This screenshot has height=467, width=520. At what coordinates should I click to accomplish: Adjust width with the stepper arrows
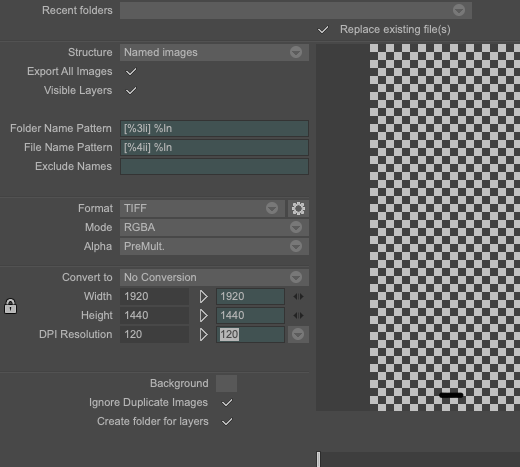point(298,297)
